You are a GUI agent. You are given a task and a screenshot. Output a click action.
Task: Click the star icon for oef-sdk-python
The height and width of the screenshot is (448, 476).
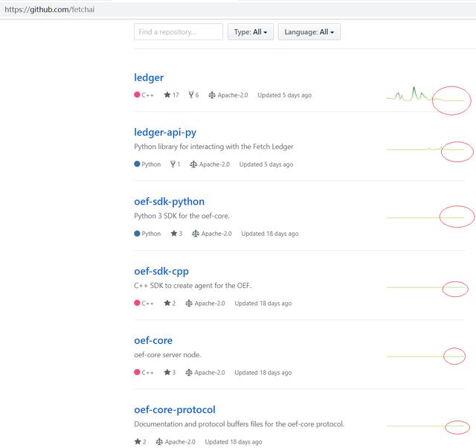pyautogui.click(x=173, y=234)
